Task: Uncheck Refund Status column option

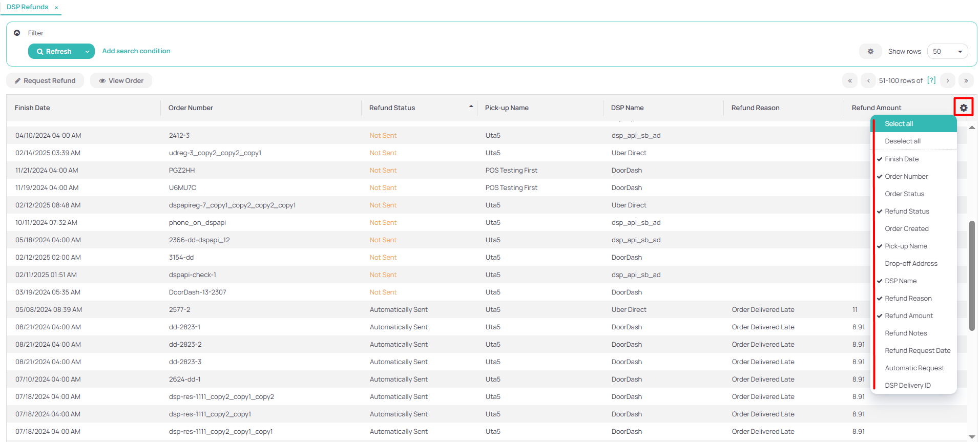Action: point(914,211)
